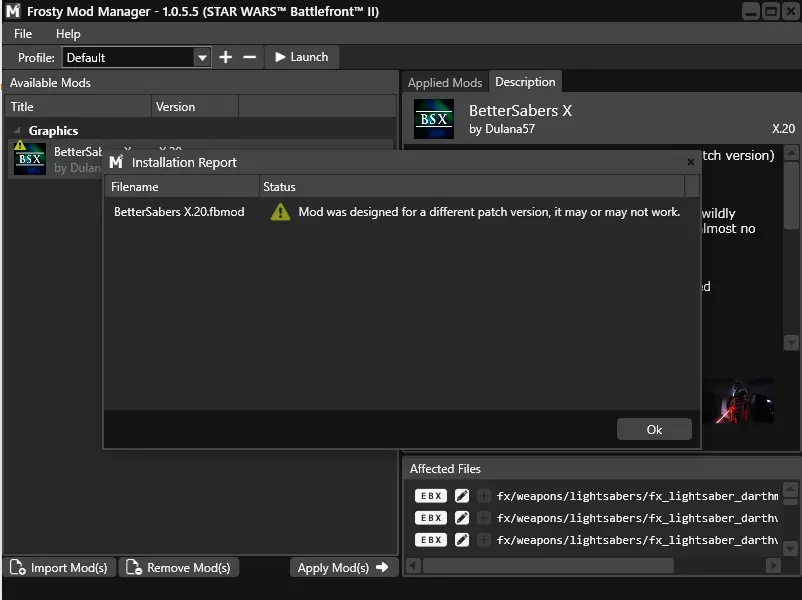
Task: Click the Status column header in report
Action: [x=472, y=187]
